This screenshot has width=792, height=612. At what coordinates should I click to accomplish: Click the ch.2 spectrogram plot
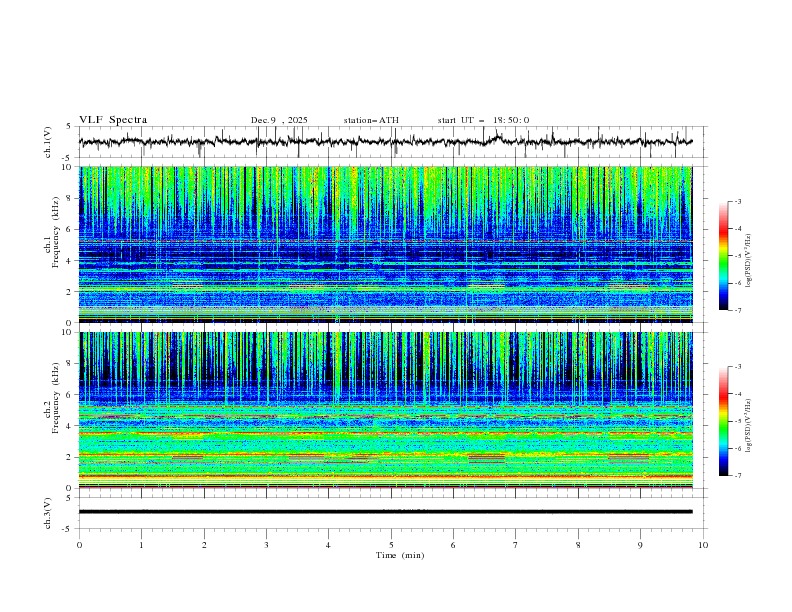click(x=385, y=410)
